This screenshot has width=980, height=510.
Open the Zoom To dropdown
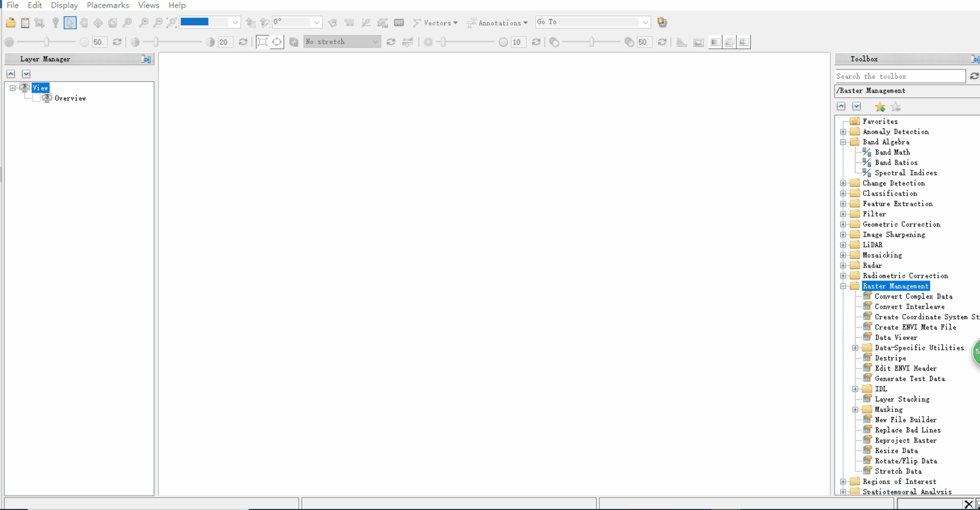click(235, 22)
